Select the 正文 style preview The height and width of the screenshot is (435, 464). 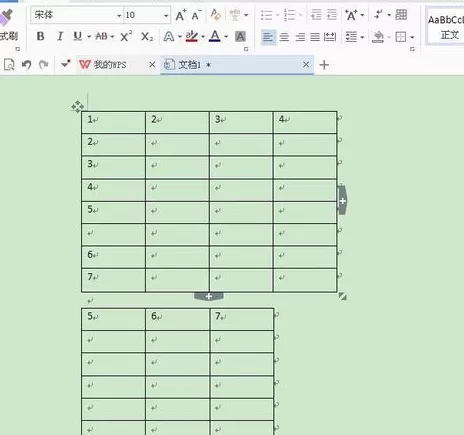click(x=446, y=27)
